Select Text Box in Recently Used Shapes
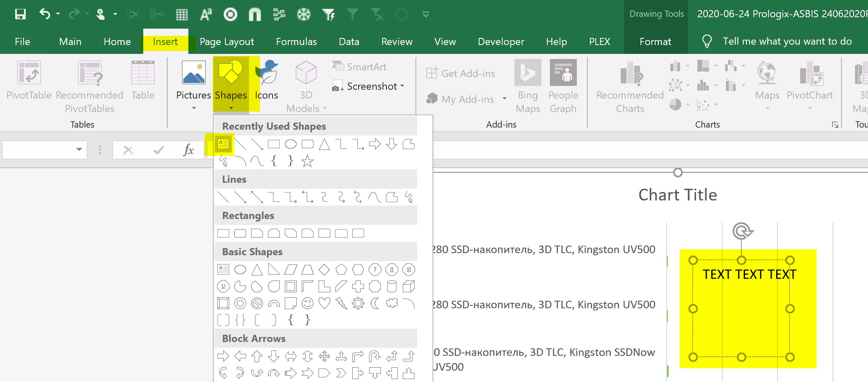 pyautogui.click(x=223, y=144)
